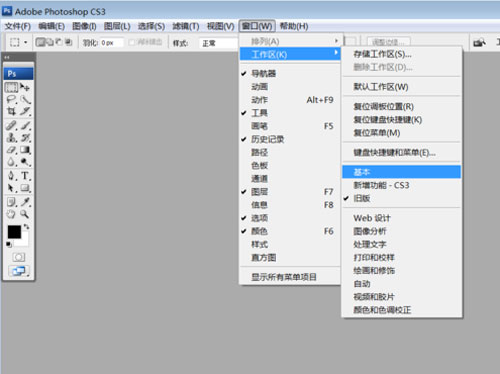This screenshot has width=500, height=374.
Task: Click the blue Ps toolbox header
Action: (x=18, y=73)
